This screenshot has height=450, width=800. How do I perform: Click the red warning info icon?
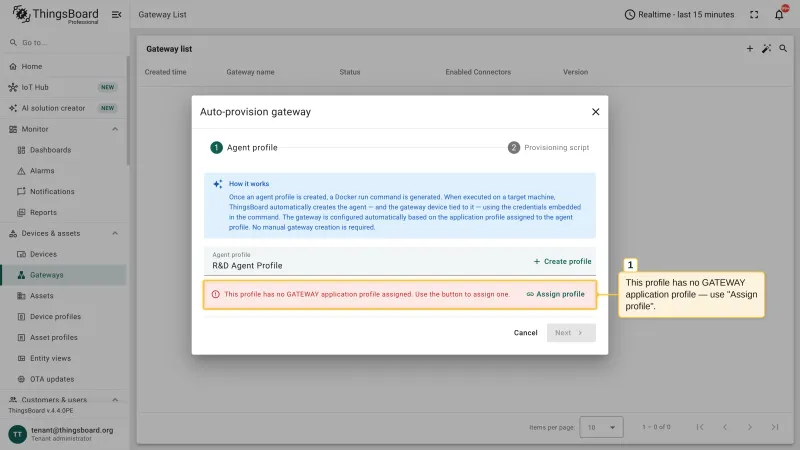coord(215,294)
